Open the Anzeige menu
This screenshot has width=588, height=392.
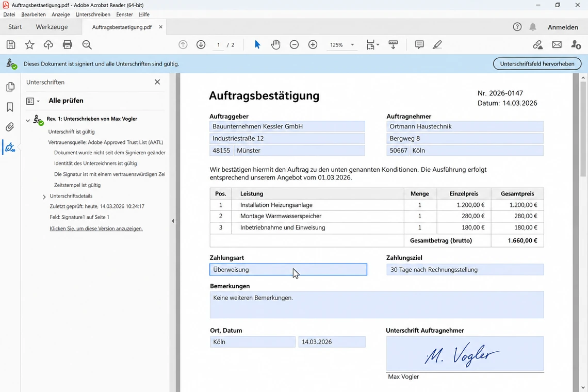point(61,14)
